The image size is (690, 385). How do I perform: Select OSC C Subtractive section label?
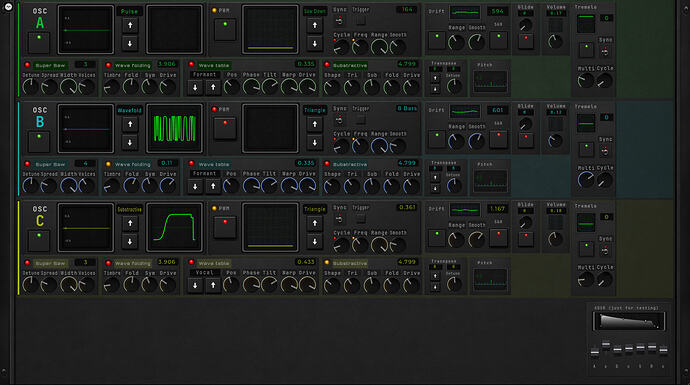coord(350,263)
